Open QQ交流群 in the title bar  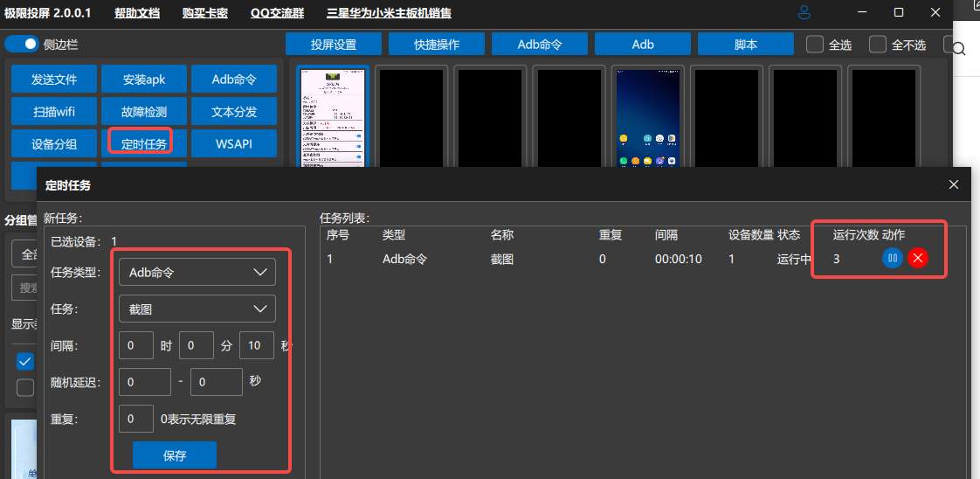276,13
